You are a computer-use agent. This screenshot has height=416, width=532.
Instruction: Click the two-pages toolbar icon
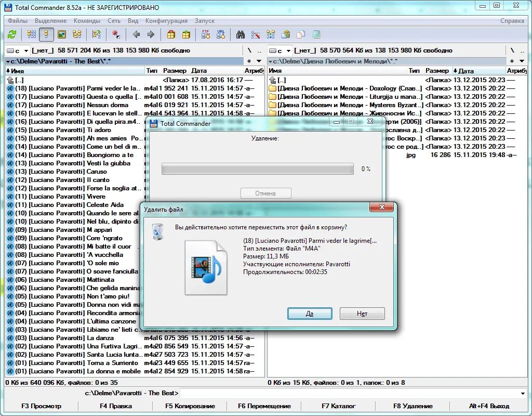(301, 34)
